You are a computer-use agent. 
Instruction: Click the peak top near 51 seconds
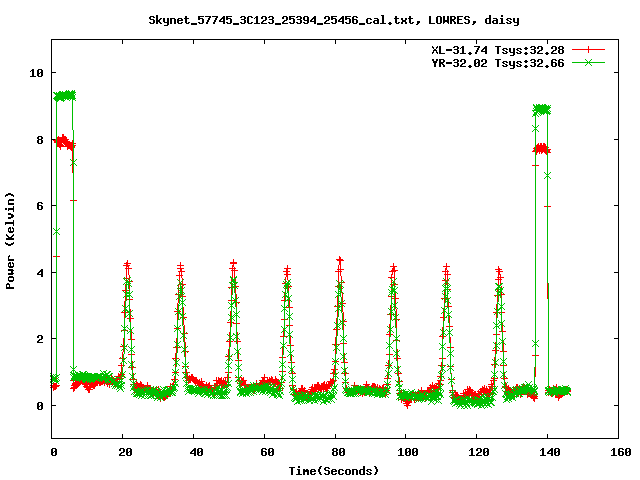tap(233, 265)
